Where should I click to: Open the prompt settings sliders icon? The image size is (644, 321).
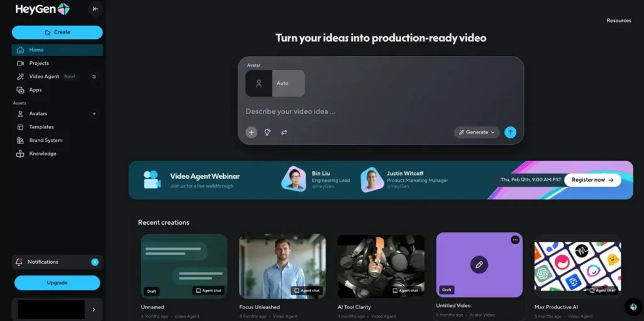[284, 132]
